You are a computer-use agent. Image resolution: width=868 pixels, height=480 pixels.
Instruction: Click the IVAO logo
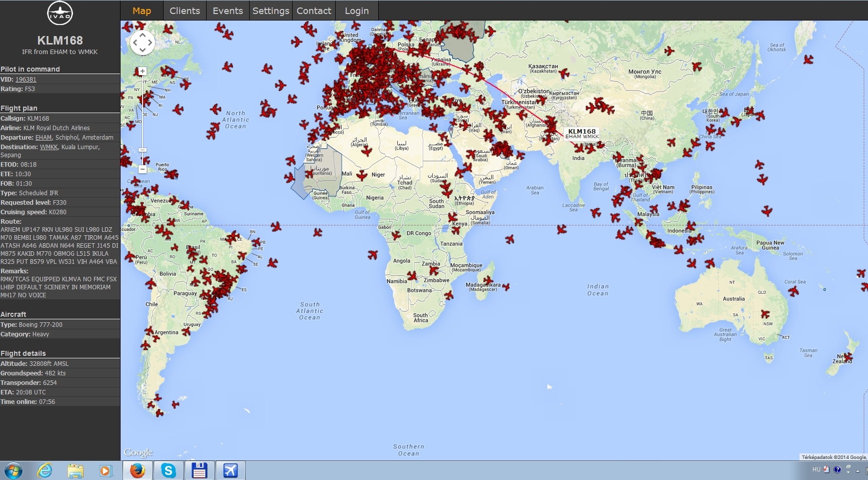pos(60,14)
